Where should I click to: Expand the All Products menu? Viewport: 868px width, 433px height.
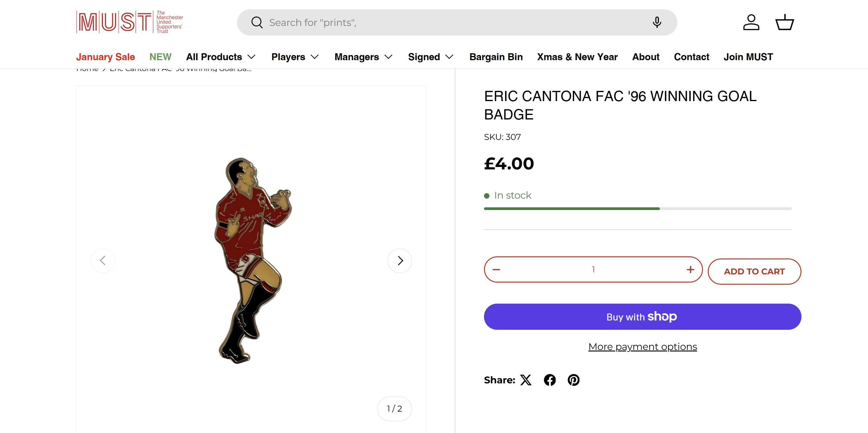click(x=221, y=57)
